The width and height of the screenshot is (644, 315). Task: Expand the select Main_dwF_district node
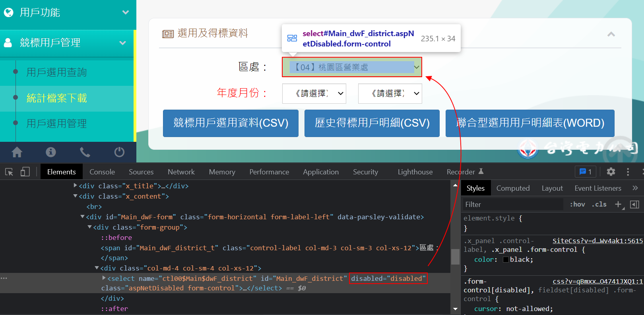tap(104, 278)
